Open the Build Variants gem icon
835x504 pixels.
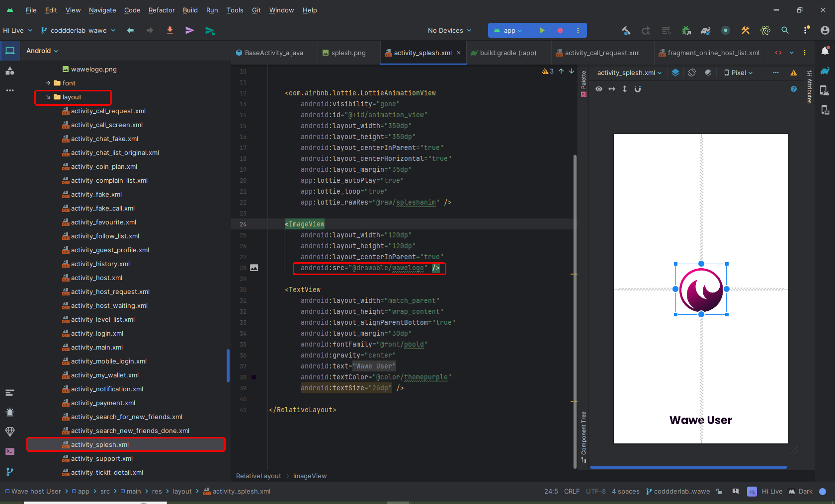pyautogui.click(x=10, y=432)
